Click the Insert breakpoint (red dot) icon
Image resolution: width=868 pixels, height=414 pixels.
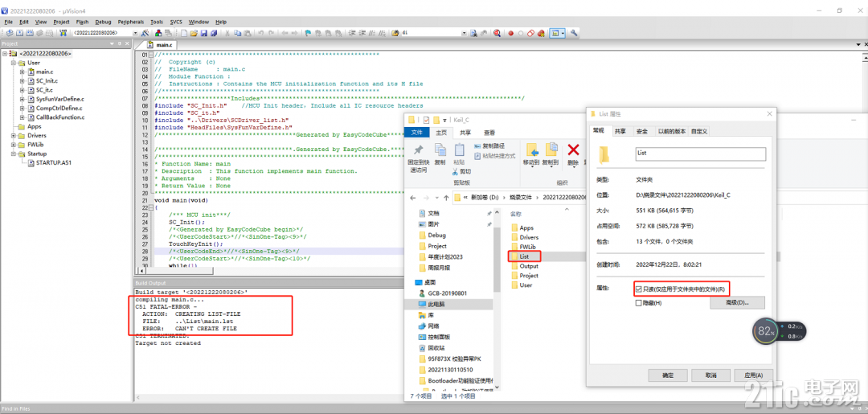click(x=510, y=33)
